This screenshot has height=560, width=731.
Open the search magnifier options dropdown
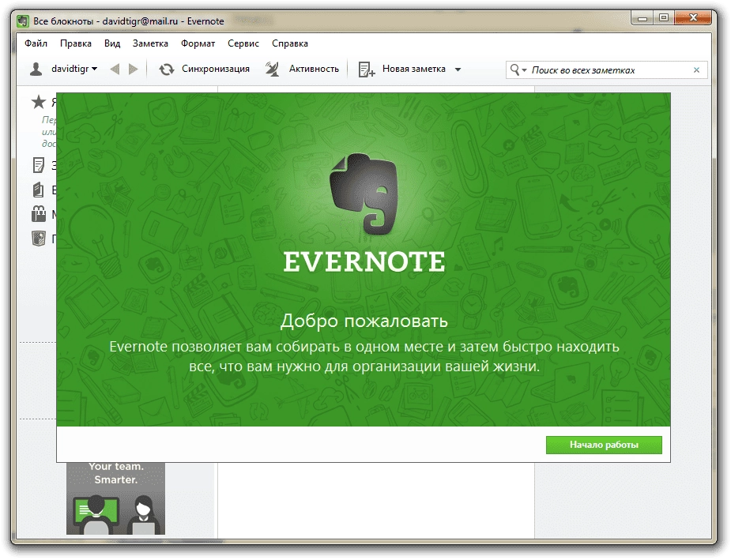point(518,70)
